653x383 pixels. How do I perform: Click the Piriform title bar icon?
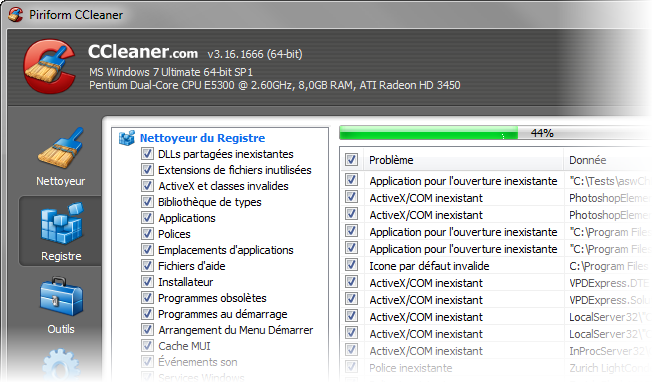tap(15, 15)
